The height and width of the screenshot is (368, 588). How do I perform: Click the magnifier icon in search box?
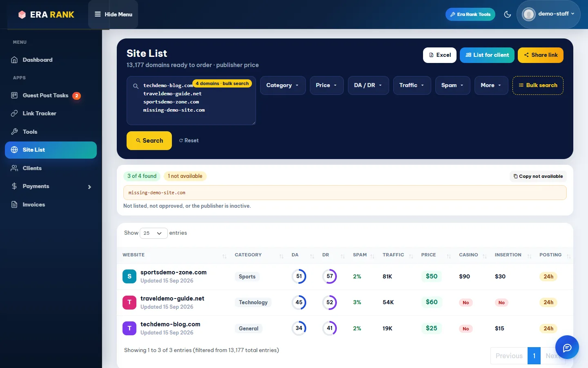(x=136, y=86)
